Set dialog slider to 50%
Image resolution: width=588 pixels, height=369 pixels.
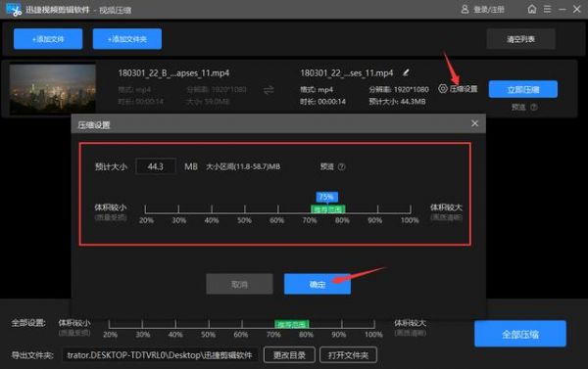click(x=245, y=209)
